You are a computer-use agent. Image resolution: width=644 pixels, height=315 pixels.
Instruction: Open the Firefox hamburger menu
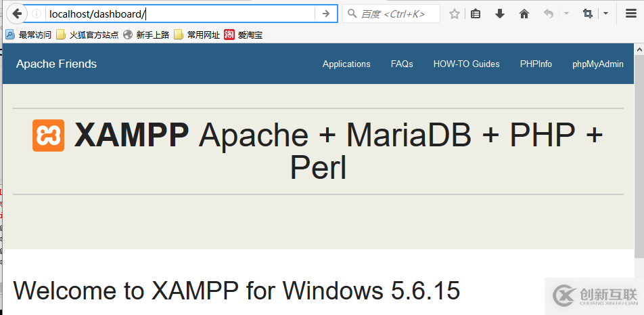click(630, 14)
